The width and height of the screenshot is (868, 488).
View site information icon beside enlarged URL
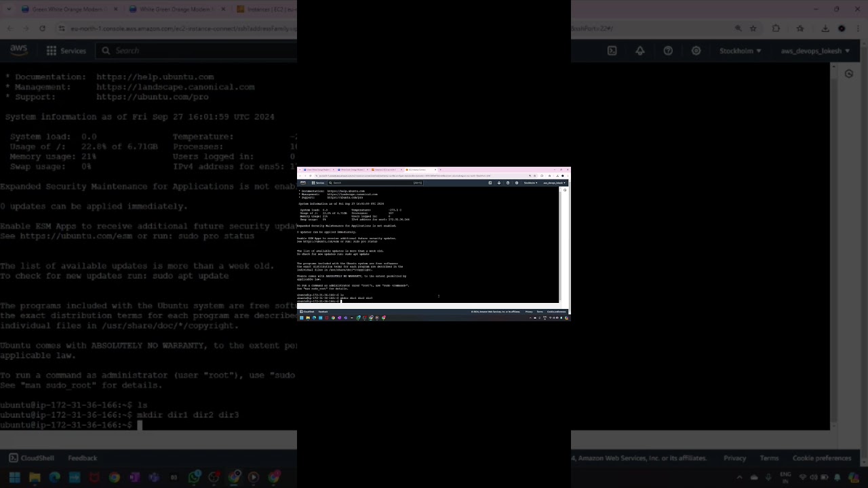click(x=62, y=28)
